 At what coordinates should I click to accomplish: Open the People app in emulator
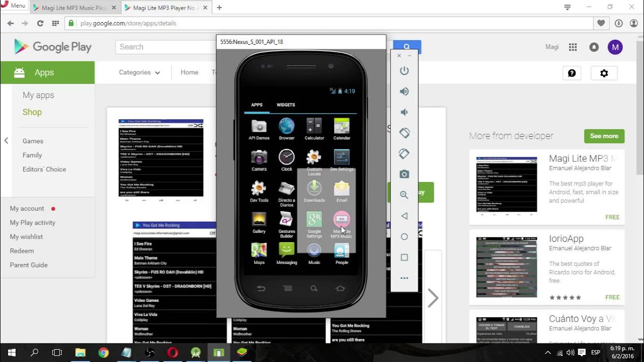coord(342,253)
